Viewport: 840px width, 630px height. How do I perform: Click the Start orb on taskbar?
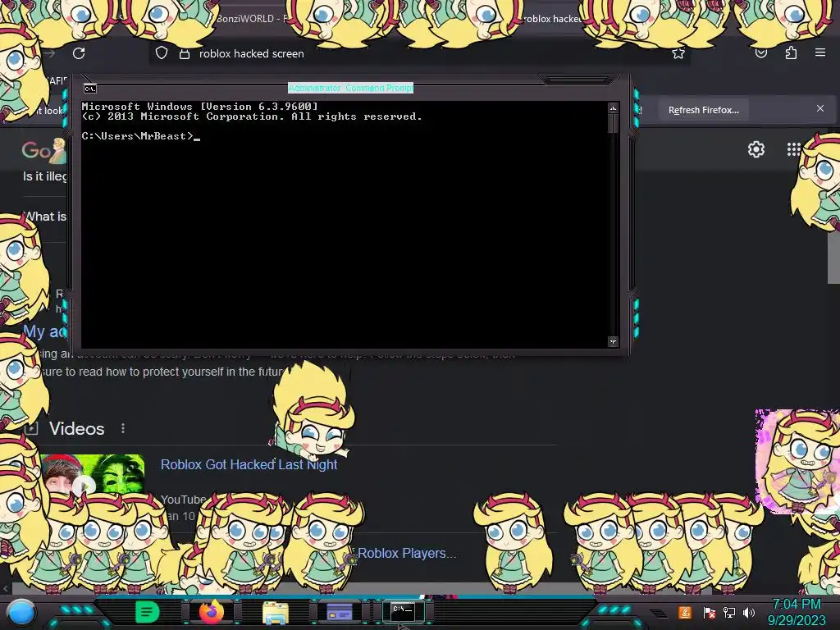22,612
